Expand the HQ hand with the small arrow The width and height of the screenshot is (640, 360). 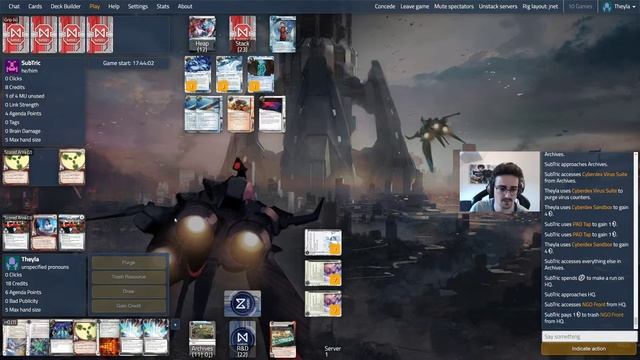(175, 324)
